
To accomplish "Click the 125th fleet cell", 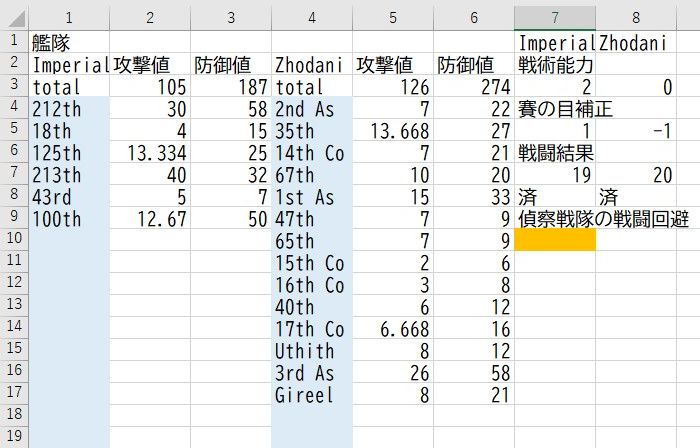I will coord(69,152).
